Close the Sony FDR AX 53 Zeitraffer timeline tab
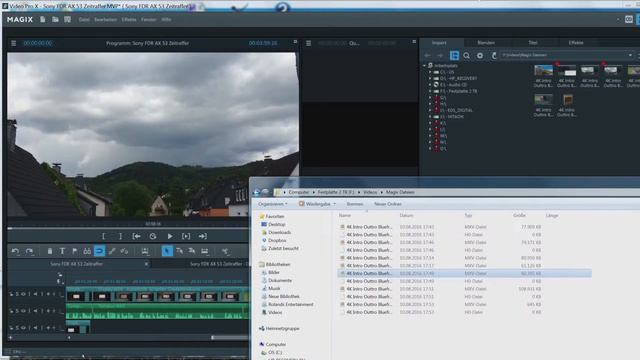 coord(147,264)
